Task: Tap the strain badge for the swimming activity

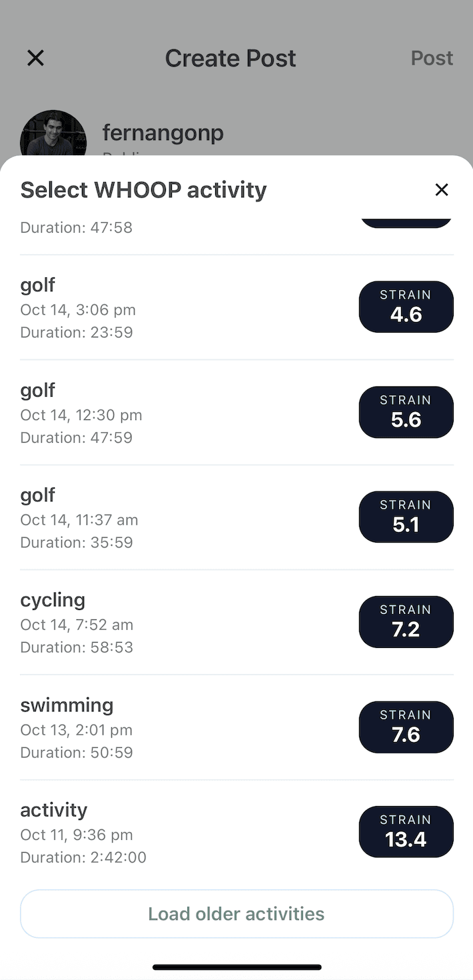Action: coord(406,727)
